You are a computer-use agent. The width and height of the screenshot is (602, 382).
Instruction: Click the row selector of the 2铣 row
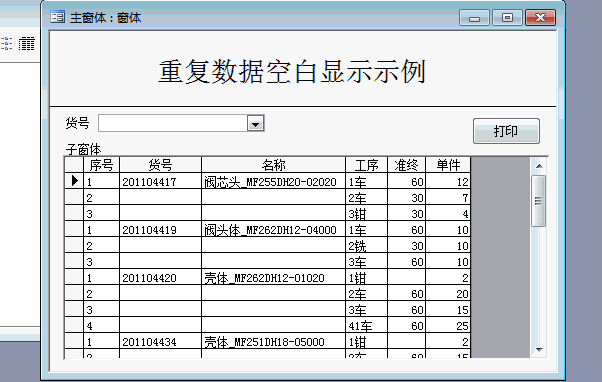click(74, 245)
